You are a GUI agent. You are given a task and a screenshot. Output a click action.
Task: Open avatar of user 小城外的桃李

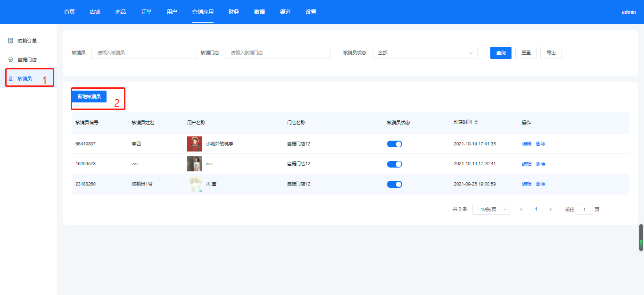pyautogui.click(x=194, y=144)
